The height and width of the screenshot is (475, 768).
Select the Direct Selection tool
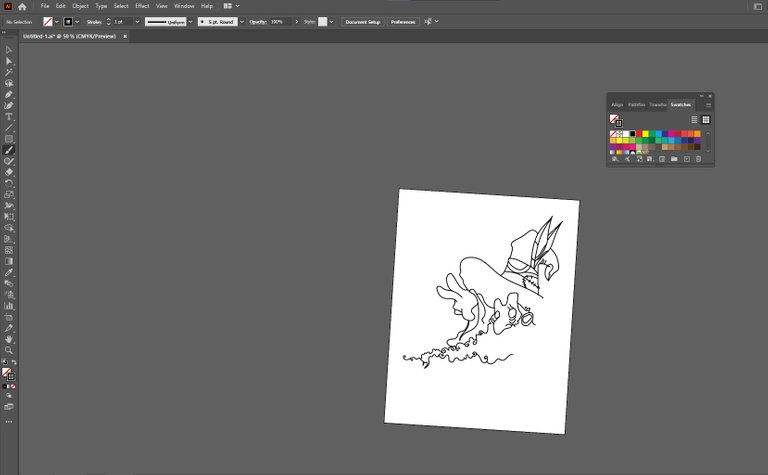[9, 61]
